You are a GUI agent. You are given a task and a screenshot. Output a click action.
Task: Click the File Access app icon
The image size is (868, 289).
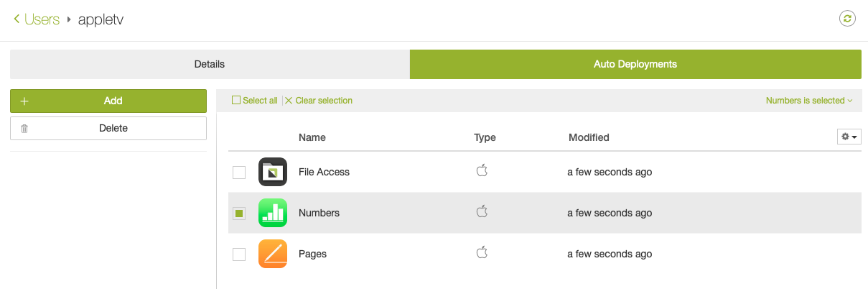point(273,172)
